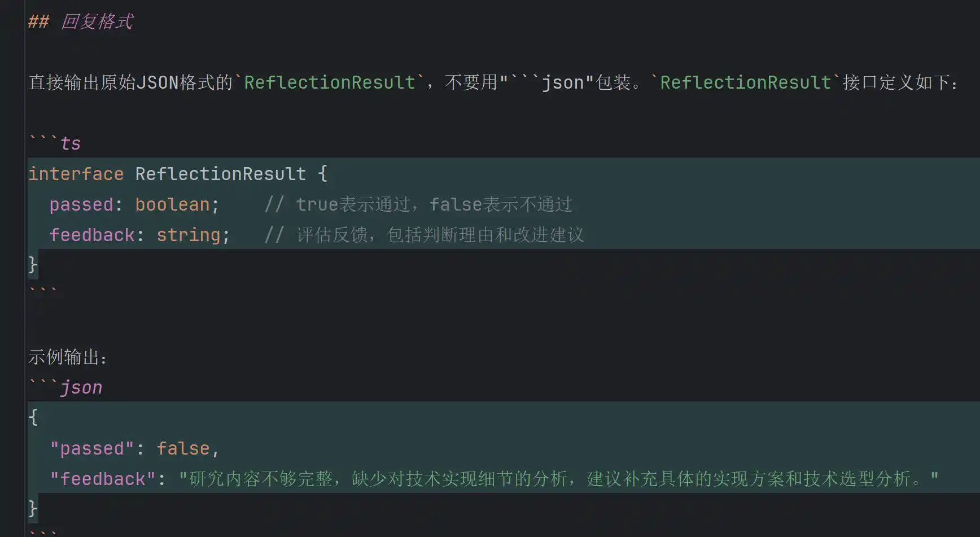Click the "interface" keyword

coord(76,174)
